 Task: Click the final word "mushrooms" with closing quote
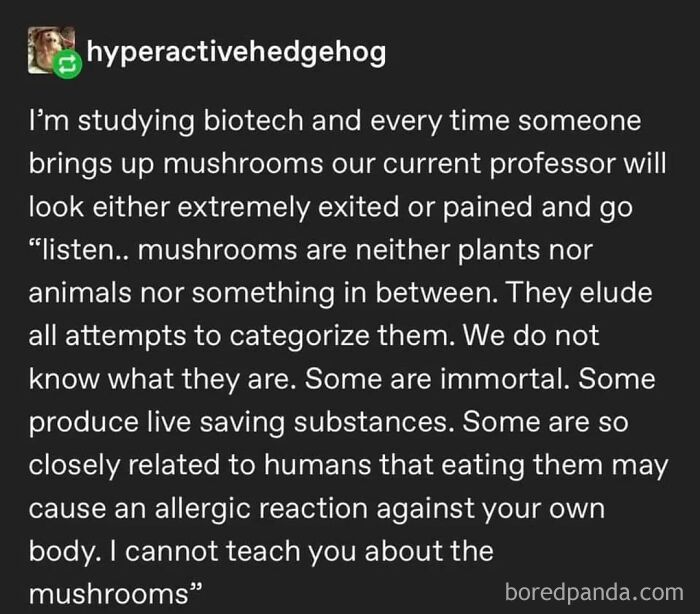tap(110, 594)
